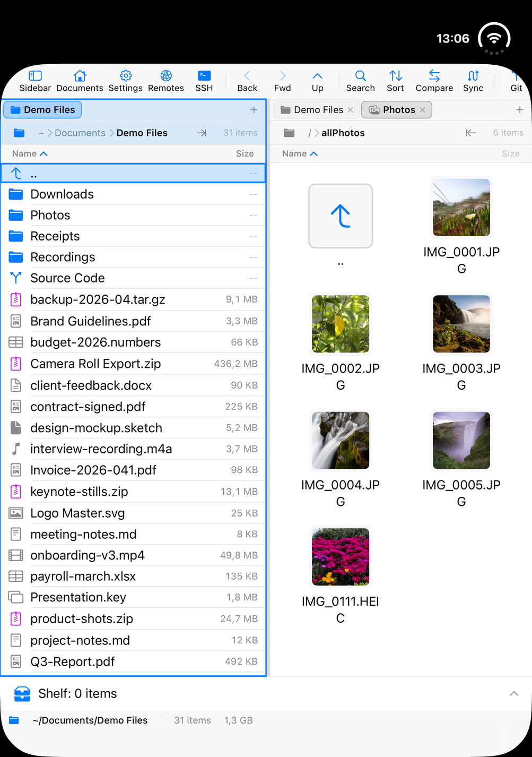Click the Documents breadcrumb in left pane

tap(80, 133)
